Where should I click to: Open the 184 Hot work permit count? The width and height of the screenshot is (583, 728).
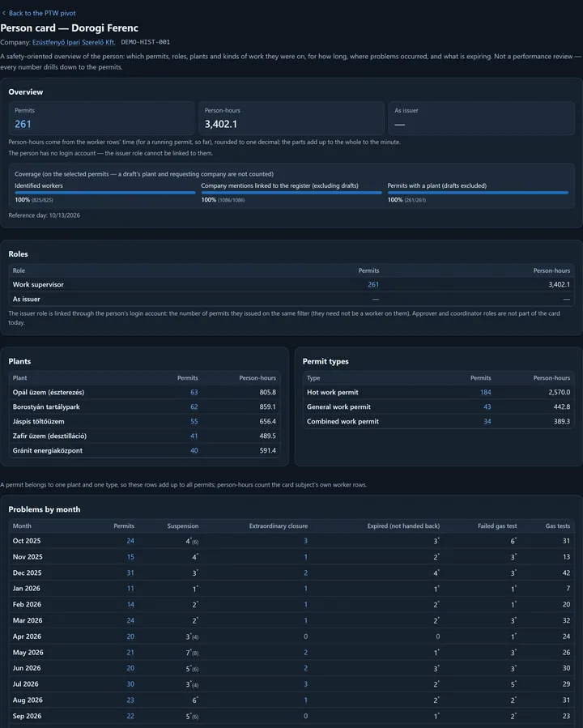pos(486,392)
